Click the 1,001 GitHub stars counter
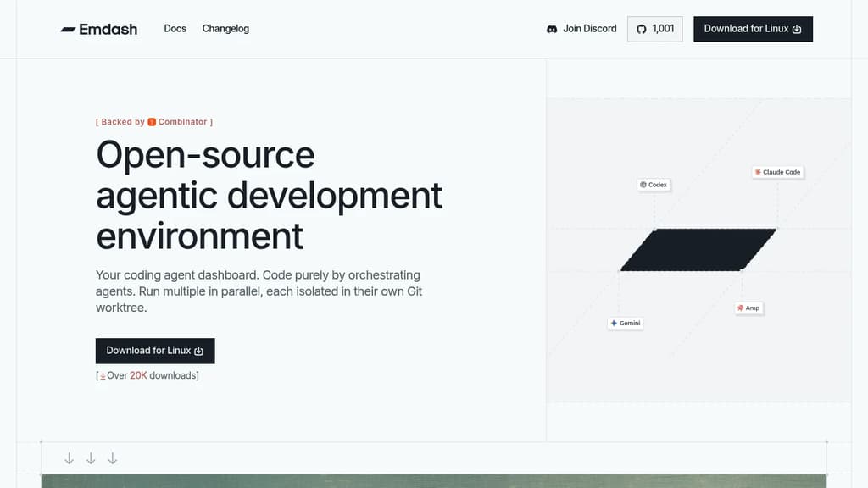This screenshot has width=868, height=488. coord(654,29)
